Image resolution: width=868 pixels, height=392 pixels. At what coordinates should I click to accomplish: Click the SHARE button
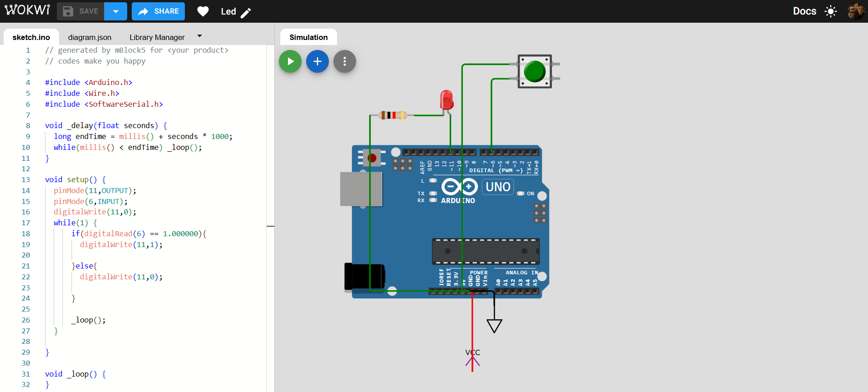(159, 11)
